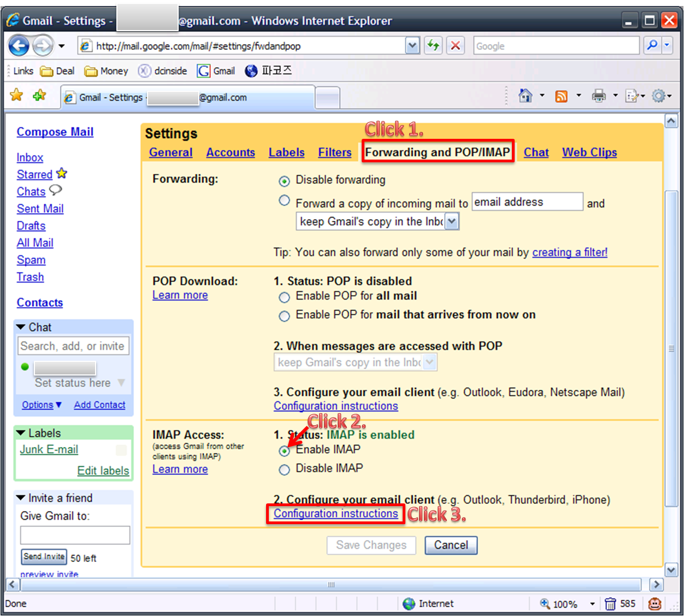Switch to the Accounts settings tab
The image size is (684, 616).
(x=231, y=152)
